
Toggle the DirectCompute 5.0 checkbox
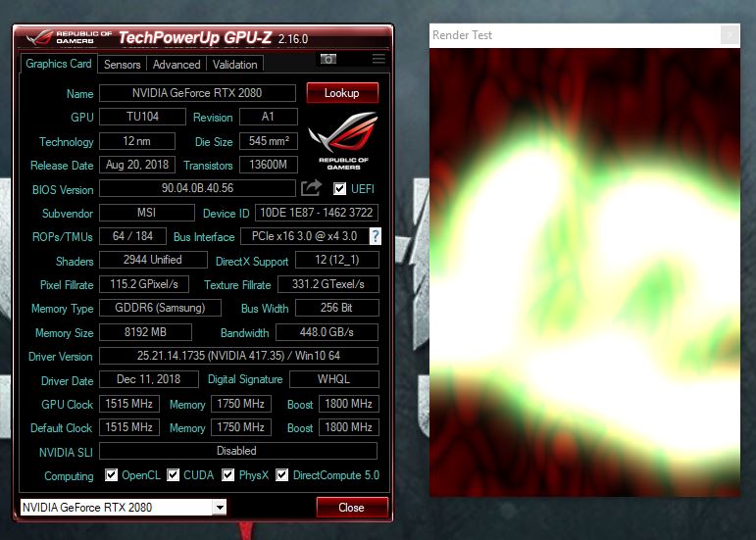[282, 475]
